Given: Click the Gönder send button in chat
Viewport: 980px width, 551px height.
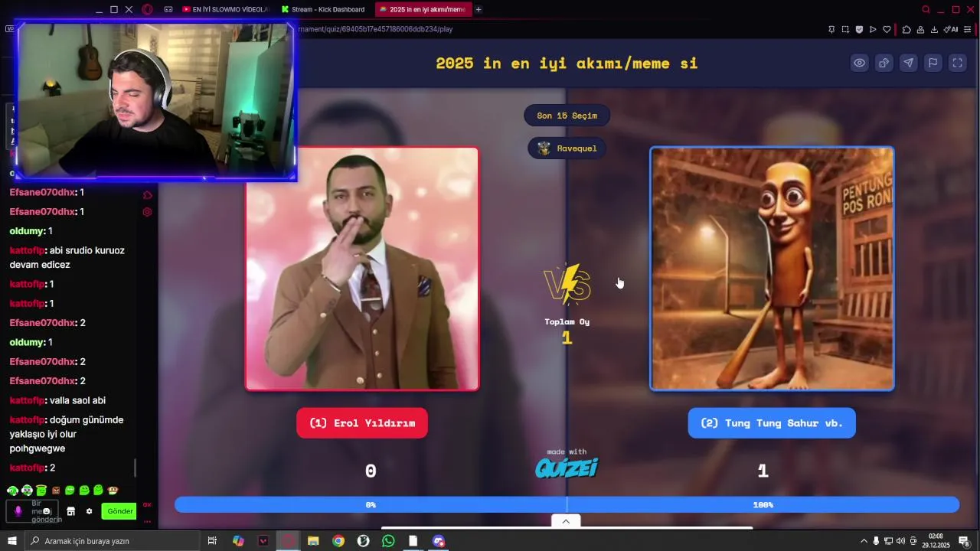Looking at the screenshot, I should point(119,511).
